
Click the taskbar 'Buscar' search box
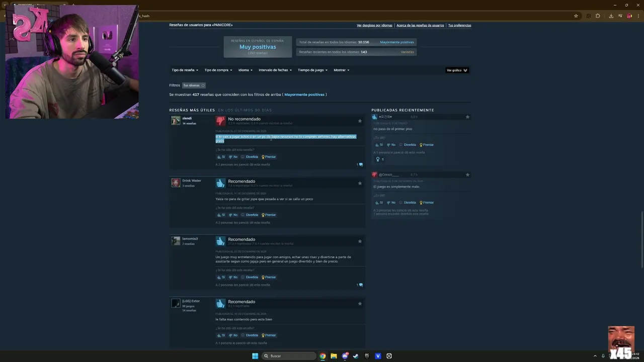click(x=289, y=356)
